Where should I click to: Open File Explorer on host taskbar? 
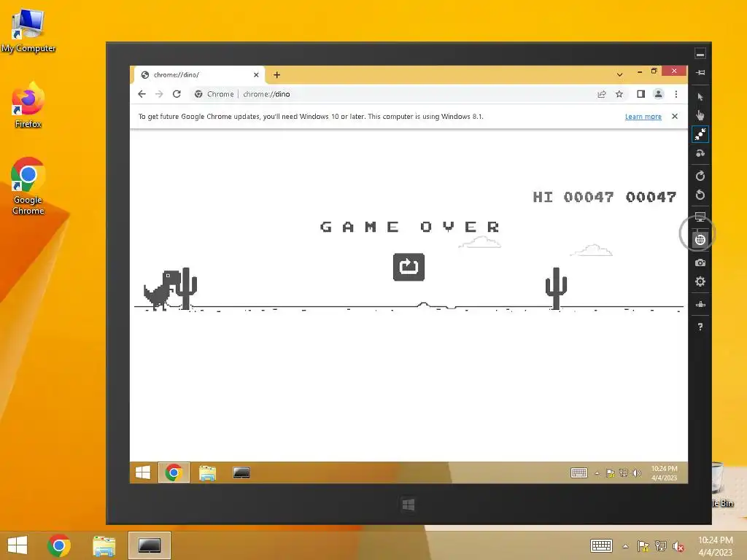pyautogui.click(x=104, y=545)
